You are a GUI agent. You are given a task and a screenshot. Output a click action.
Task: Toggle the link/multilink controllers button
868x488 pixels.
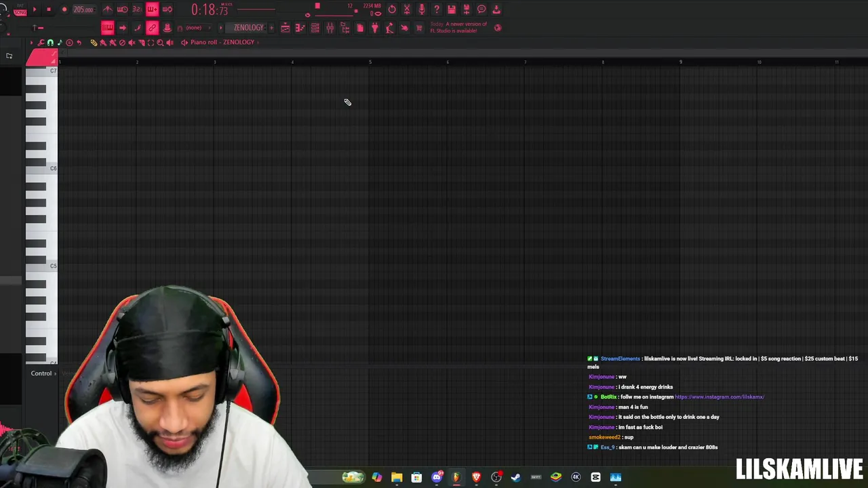tap(152, 28)
